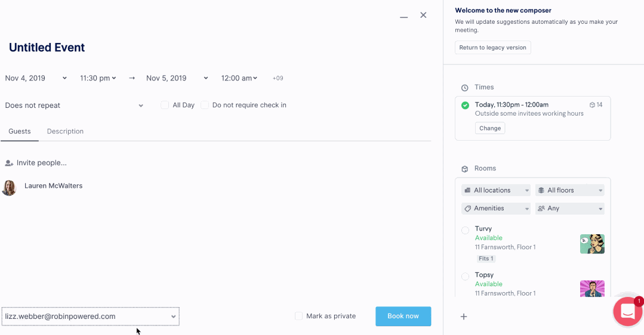Open the chat messenger bubble
This screenshot has height=335, width=644.
[x=627, y=312]
